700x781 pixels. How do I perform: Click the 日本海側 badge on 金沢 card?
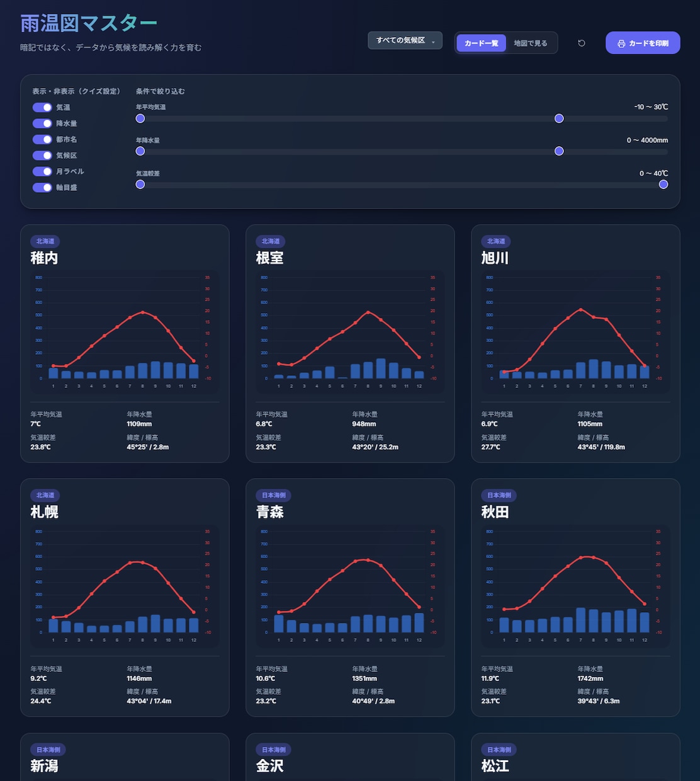(274, 750)
